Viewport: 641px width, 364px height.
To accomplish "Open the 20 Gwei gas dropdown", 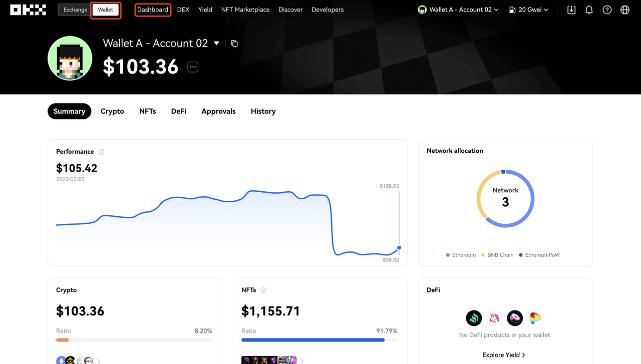I will tap(529, 10).
